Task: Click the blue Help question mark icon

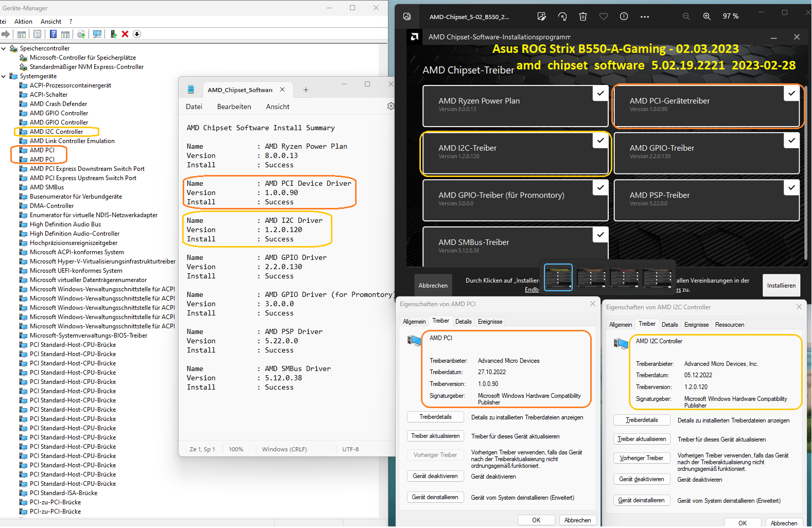Action: [x=53, y=34]
